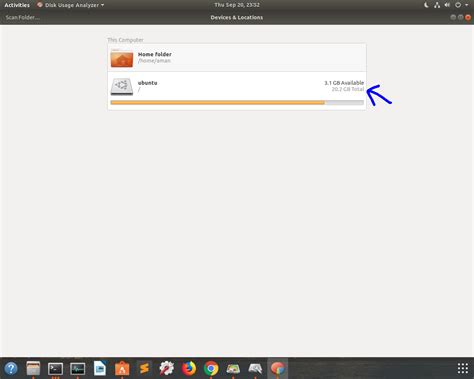Click the ubuntu disk usage bar
474x379 pixels.
point(237,103)
